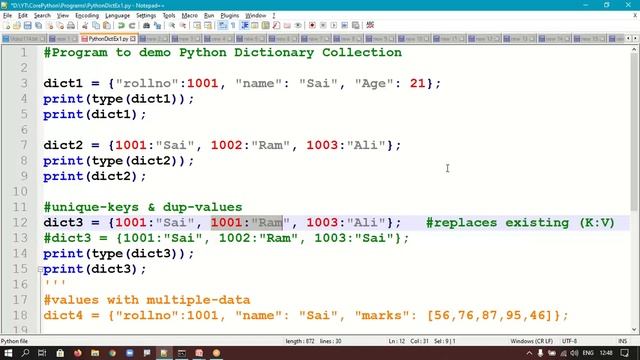Switch to the new 1 tab
Image resolution: width=640 pixels, height=360 pixels.
click(x=63, y=39)
